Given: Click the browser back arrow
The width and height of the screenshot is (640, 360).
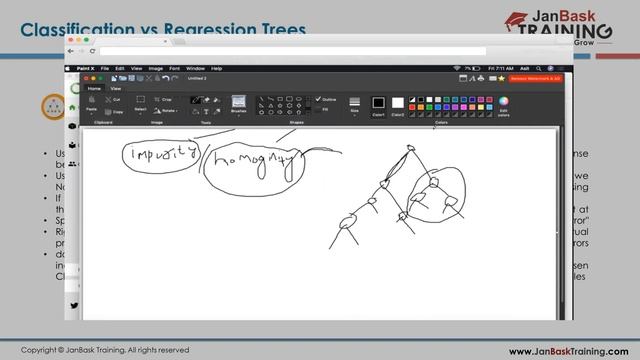Looking at the screenshot, I should pyautogui.click(x=71, y=51).
